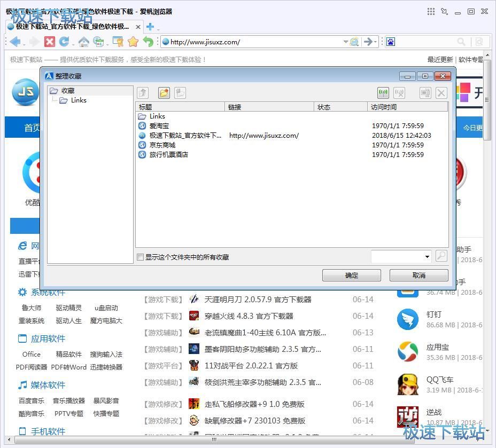Click the up-level folder icon in dialog
Viewport: 496px width, 448px height.
click(x=143, y=93)
